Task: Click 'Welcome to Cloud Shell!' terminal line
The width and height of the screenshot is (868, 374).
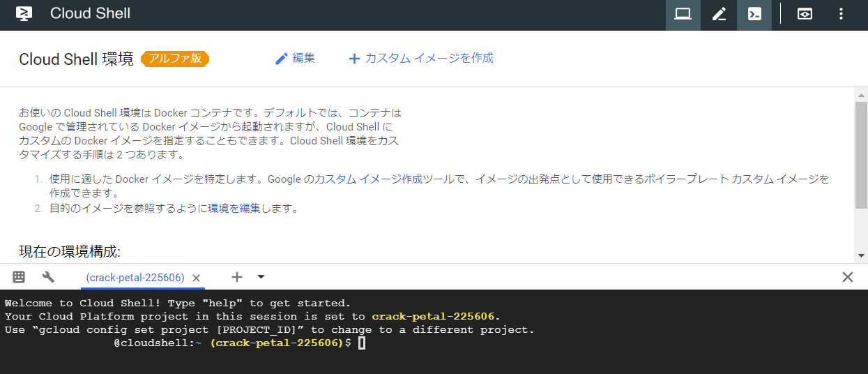Action: [178, 303]
